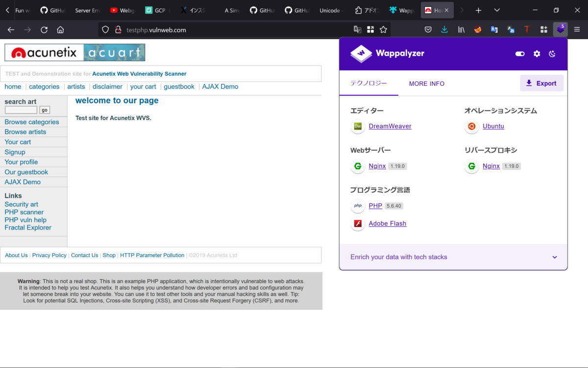Viewport: 588px width, 368px height.
Task: Click the Adobe Flash icon
Action: coord(358,224)
